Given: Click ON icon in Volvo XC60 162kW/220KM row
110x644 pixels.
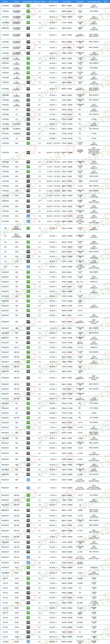Looking at the screenshot, I should point(28,603).
